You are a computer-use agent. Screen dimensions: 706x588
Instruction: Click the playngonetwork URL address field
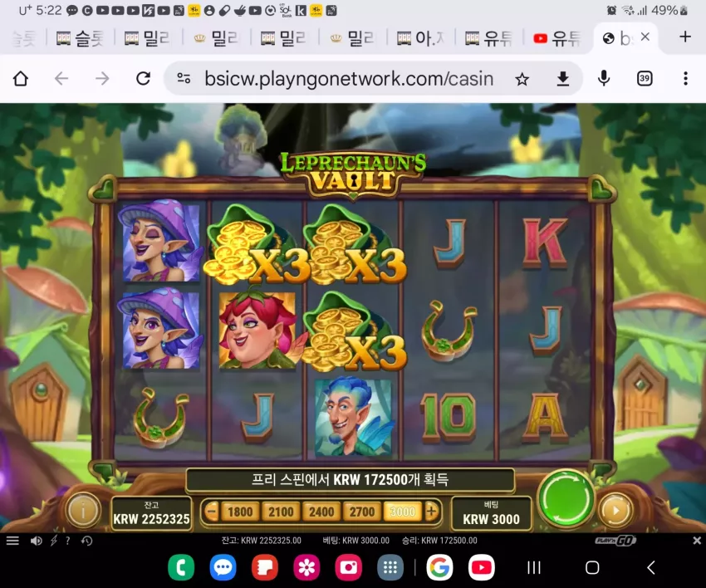[x=349, y=79]
